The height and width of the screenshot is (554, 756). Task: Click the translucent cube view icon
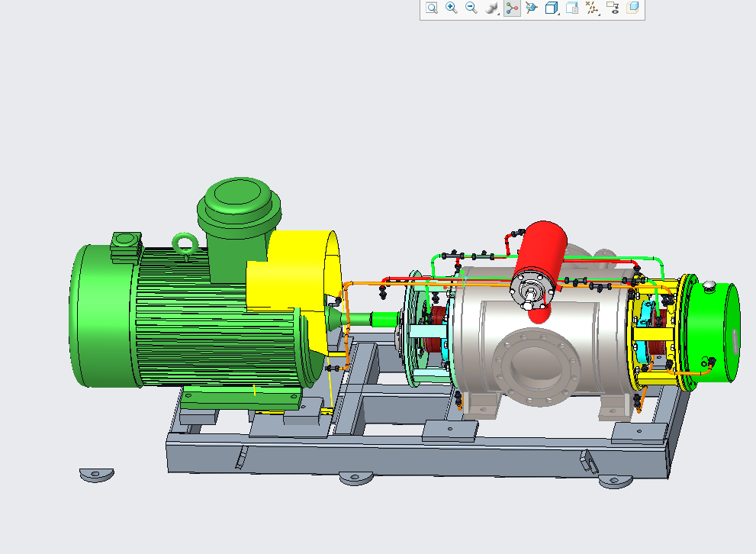click(632, 8)
